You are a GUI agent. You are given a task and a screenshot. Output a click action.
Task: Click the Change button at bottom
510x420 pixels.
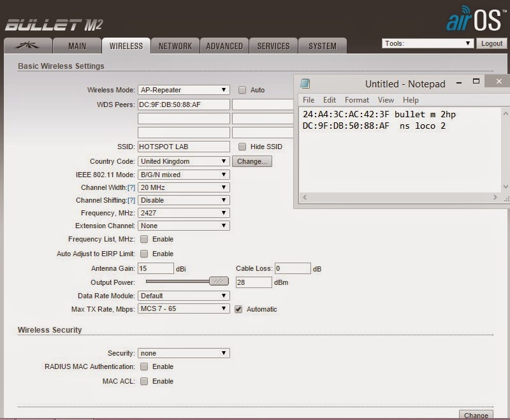(476, 415)
